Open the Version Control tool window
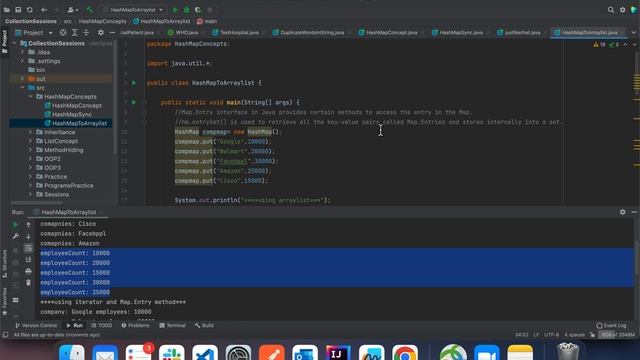 point(36,326)
